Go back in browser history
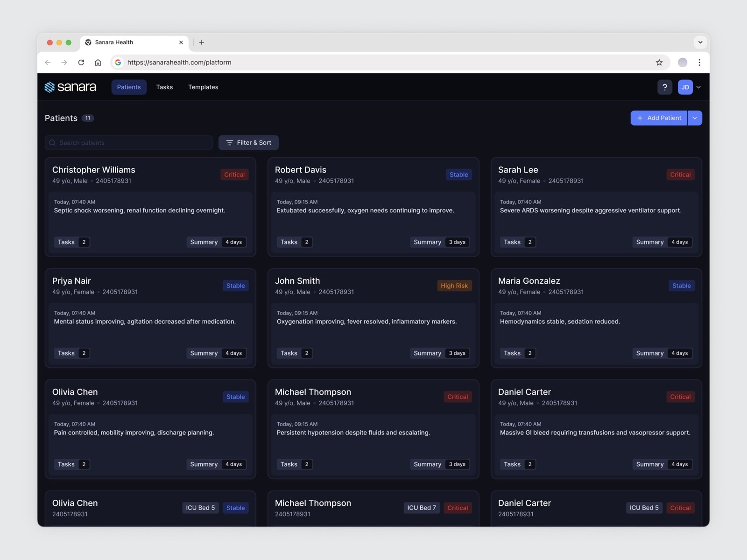747x560 pixels. (x=48, y=63)
